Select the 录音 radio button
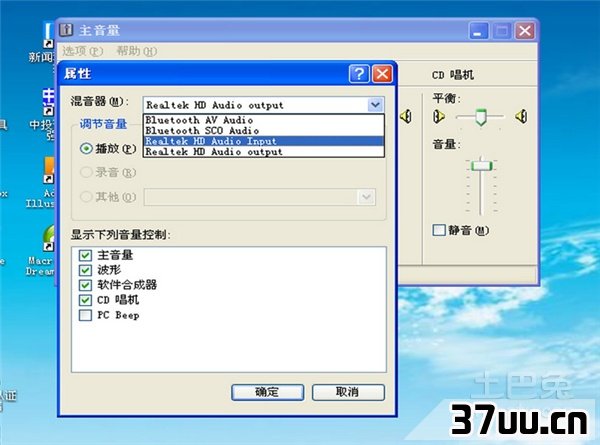This screenshot has width=600, height=445. [86, 172]
